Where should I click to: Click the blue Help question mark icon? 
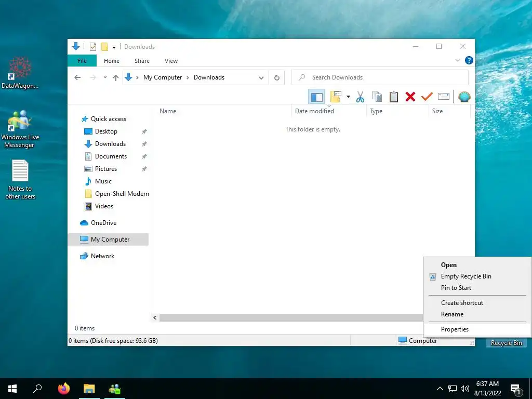(469, 60)
